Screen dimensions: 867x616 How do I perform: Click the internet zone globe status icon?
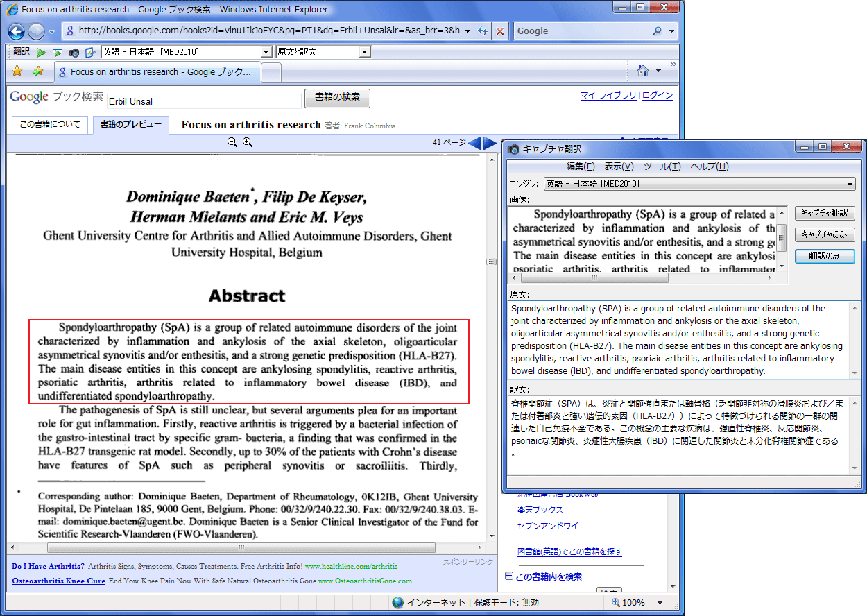click(397, 603)
